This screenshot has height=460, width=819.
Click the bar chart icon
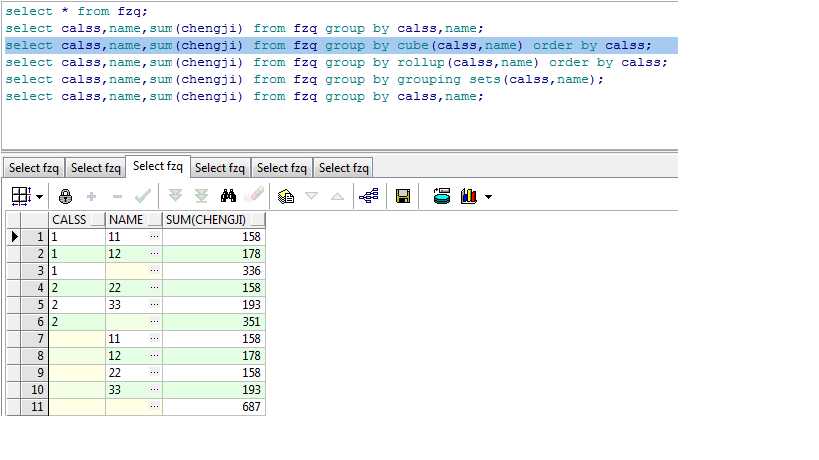(469, 196)
